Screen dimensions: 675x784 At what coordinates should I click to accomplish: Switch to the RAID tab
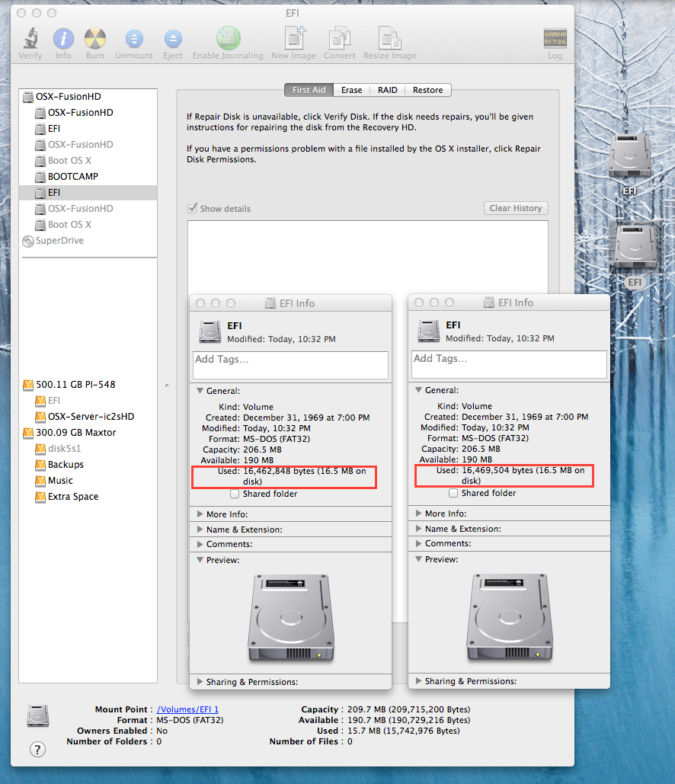(x=388, y=90)
